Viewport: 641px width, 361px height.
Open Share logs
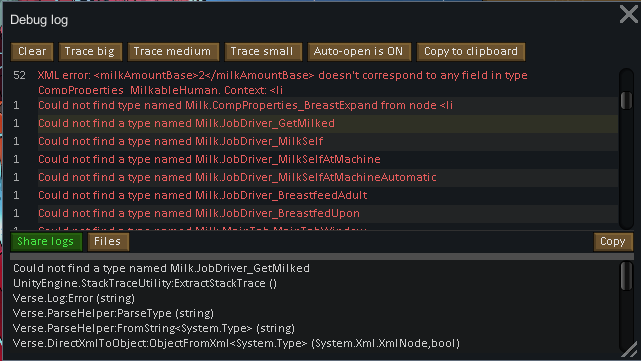tap(46, 242)
